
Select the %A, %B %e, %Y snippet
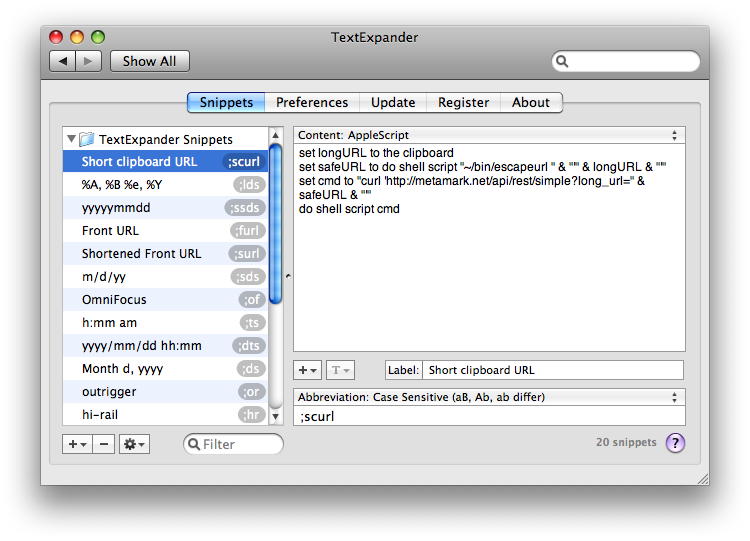tap(165, 185)
